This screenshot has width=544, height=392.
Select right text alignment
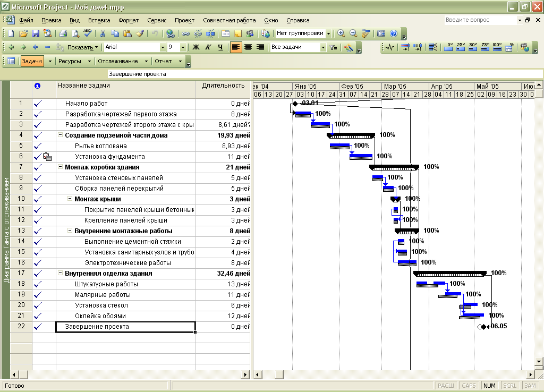point(260,47)
